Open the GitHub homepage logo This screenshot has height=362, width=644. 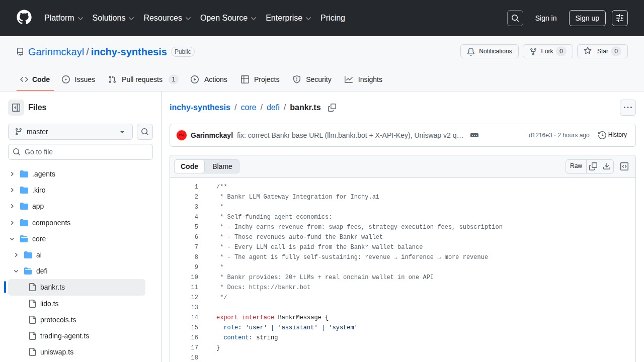pyautogui.click(x=24, y=18)
